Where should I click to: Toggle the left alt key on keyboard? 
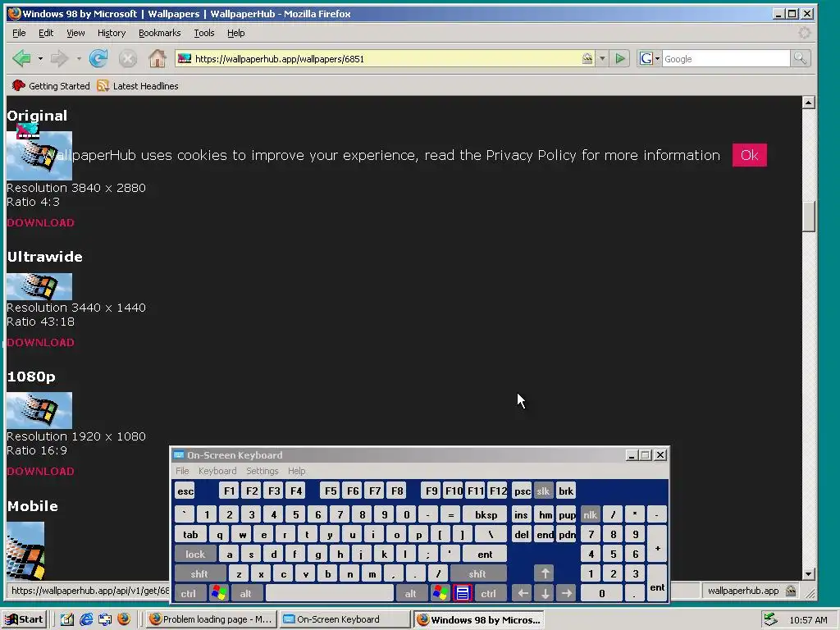[245, 594]
